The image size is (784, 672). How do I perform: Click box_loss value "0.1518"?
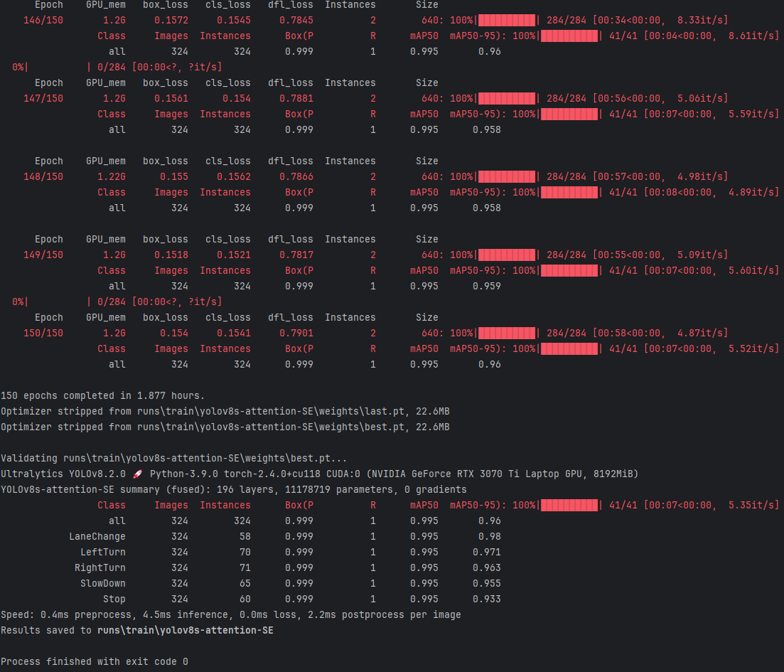click(171, 255)
